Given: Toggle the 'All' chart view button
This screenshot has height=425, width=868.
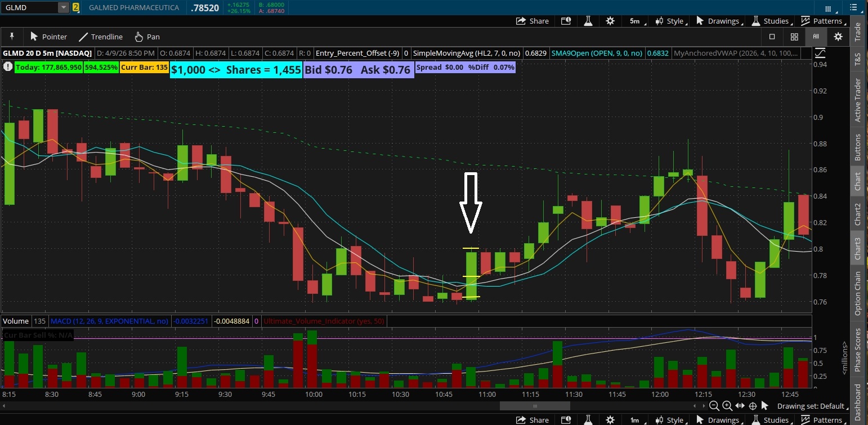Looking at the screenshot, I should pyautogui.click(x=816, y=37).
